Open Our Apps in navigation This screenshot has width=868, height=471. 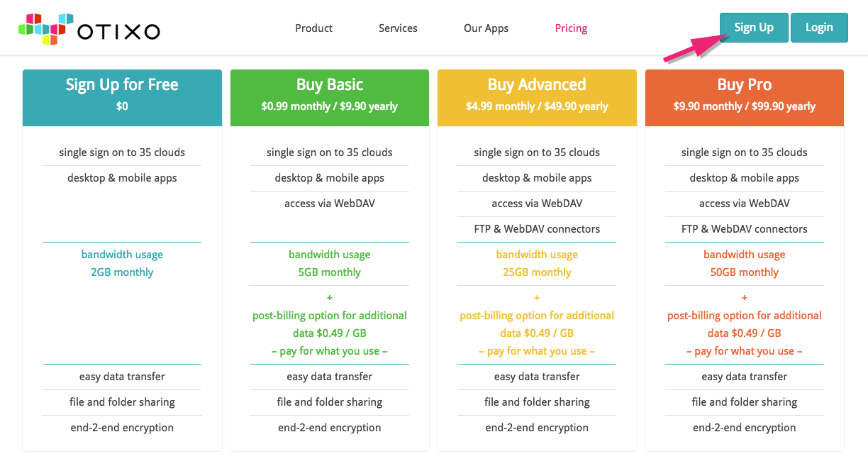point(486,28)
